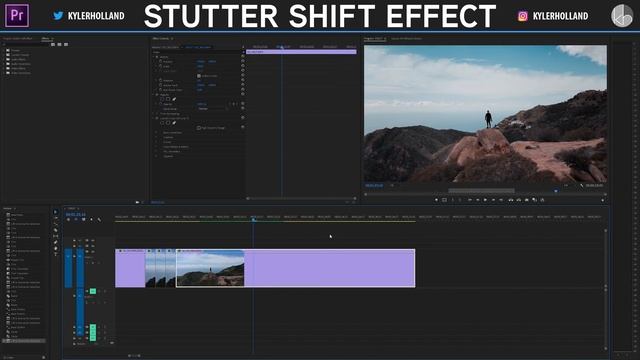Image resolution: width=640 pixels, height=360 pixels.
Task: Toggle Linked Selection in the timeline header
Action: [84, 220]
